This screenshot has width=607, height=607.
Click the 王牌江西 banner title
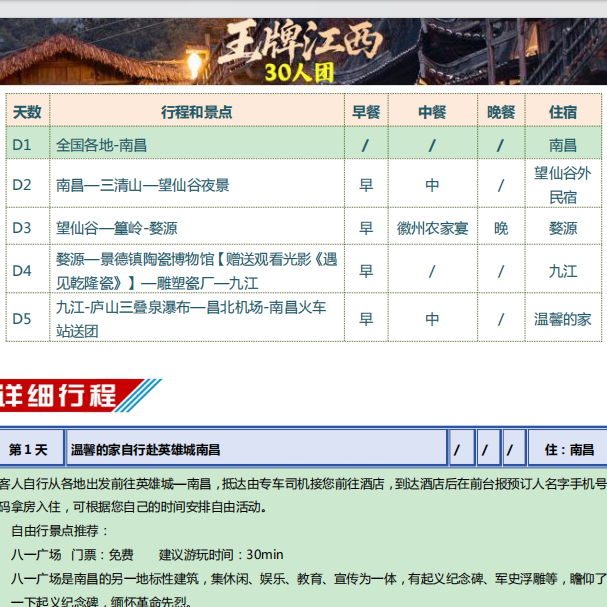click(305, 43)
